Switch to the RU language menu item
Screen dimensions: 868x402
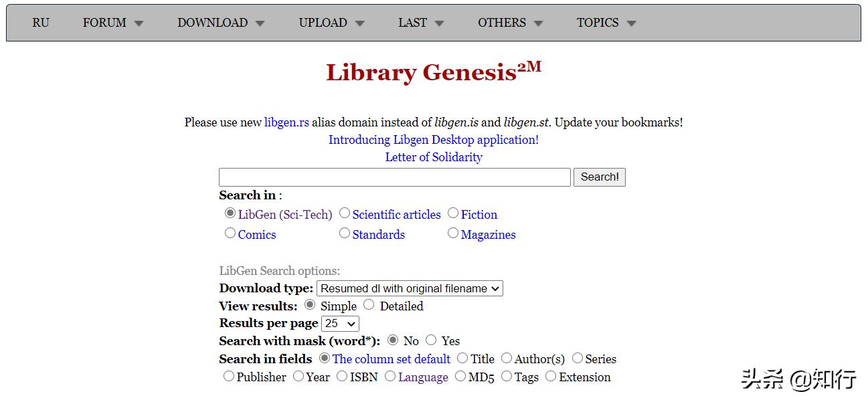(41, 23)
